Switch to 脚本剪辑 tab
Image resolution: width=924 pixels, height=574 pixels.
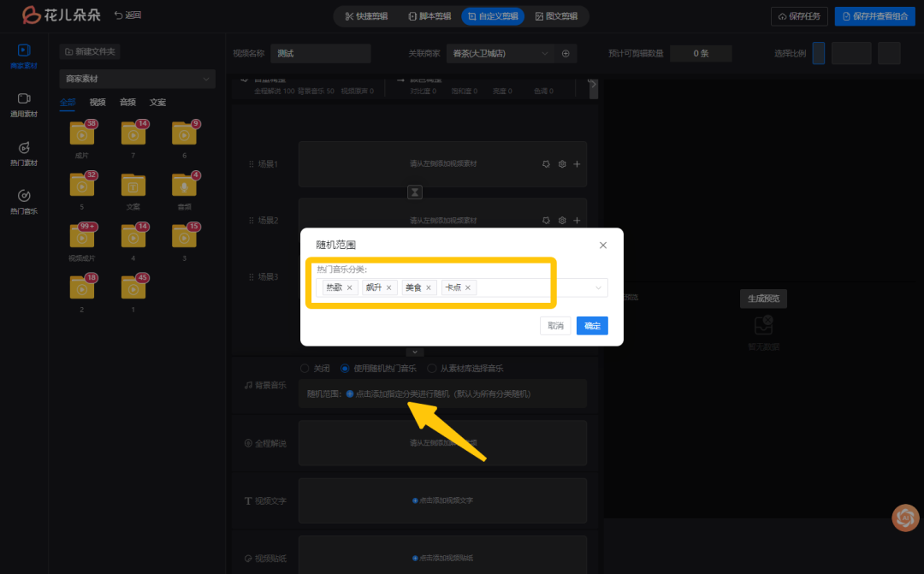(429, 16)
